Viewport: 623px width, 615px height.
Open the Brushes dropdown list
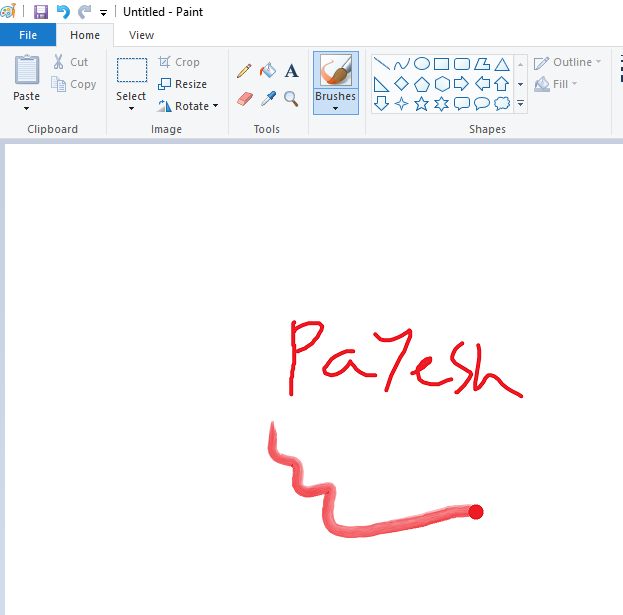(335, 108)
